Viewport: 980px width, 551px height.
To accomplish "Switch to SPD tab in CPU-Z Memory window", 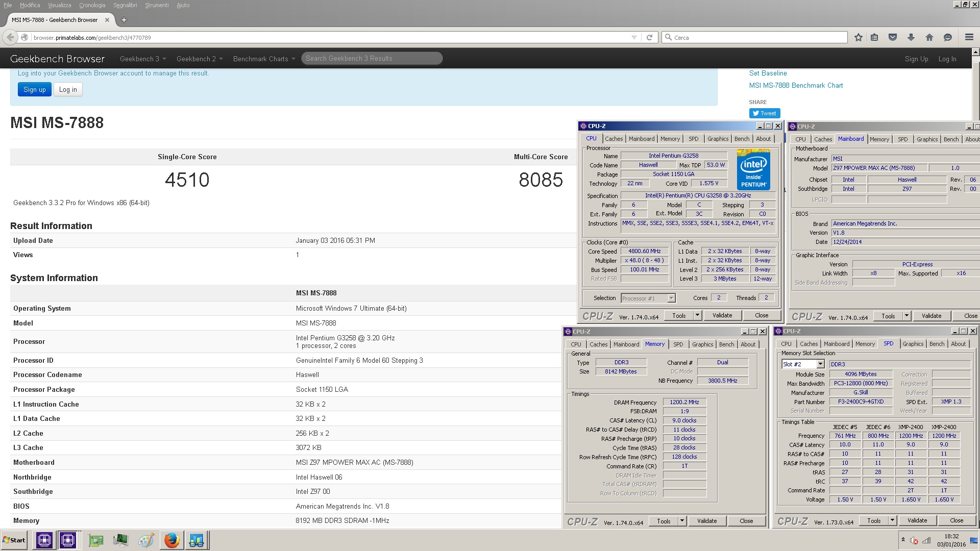I will [x=678, y=344].
